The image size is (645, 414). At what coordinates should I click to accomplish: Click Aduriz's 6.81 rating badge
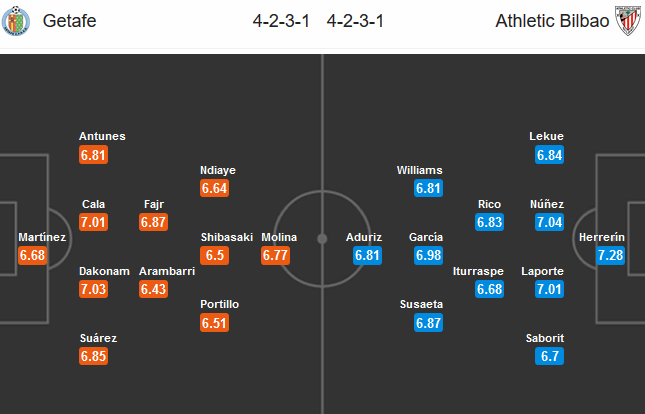[x=369, y=256]
